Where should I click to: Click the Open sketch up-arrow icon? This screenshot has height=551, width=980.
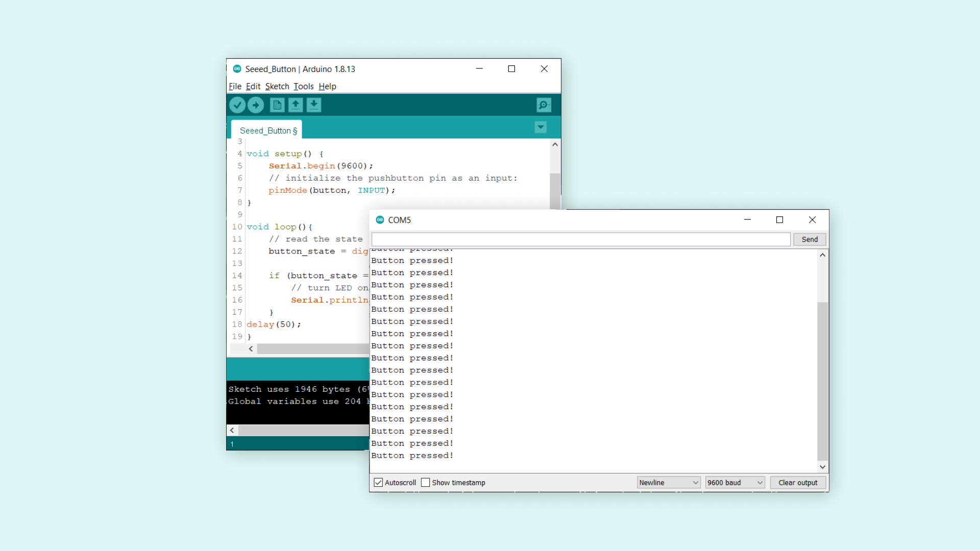point(296,105)
